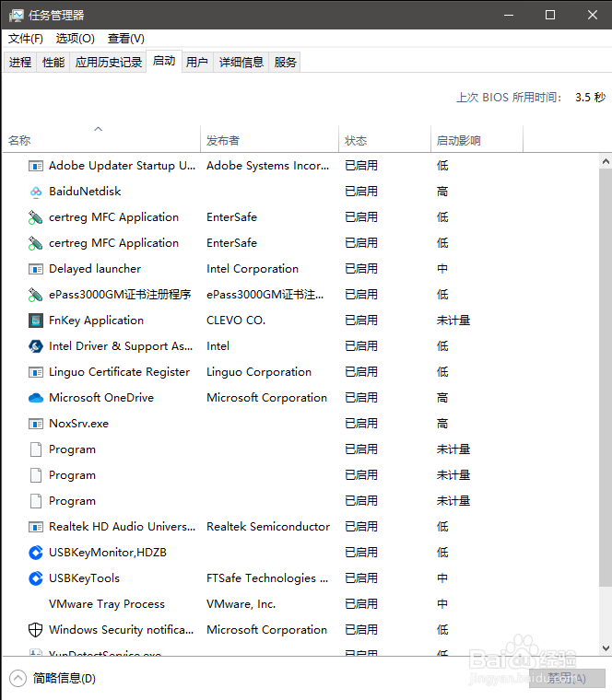The width and height of the screenshot is (612, 700).
Task: Click 已启用 status of NoxSrv.exe
Action: click(361, 424)
